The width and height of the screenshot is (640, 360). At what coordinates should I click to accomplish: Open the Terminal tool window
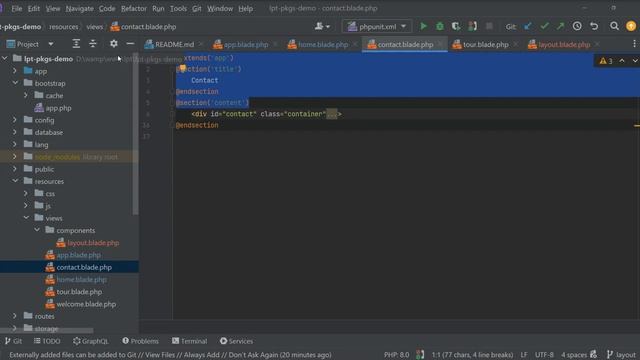click(x=189, y=341)
